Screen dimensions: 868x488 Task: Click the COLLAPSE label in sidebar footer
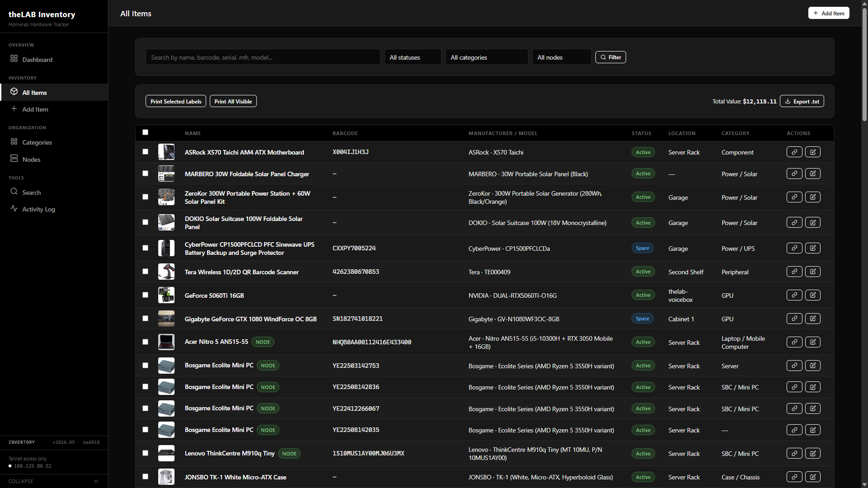pyautogui.click(x=21, y=481)
